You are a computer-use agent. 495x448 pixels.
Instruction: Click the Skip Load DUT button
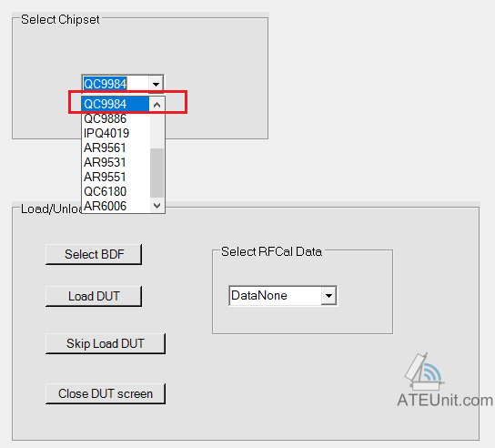pyautogui.click(x=106, y=343)
